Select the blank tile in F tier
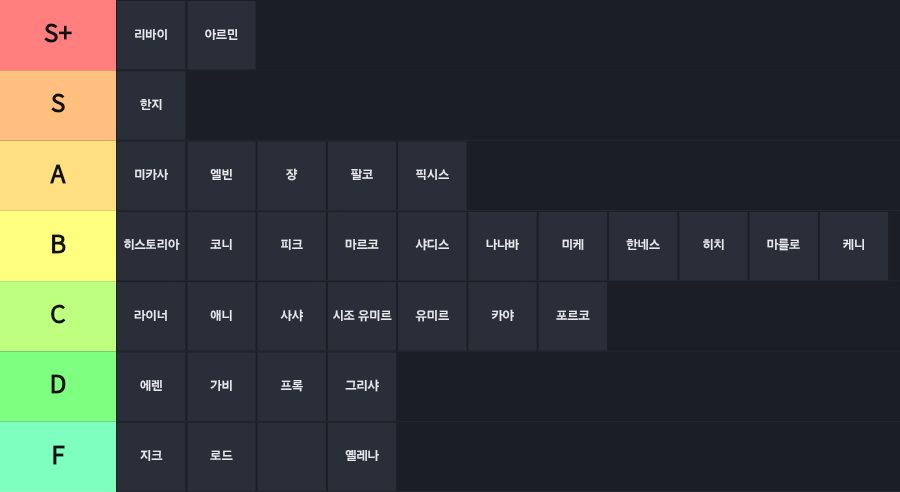The width and height of the screenshot is (900, 492). point(292,457)
